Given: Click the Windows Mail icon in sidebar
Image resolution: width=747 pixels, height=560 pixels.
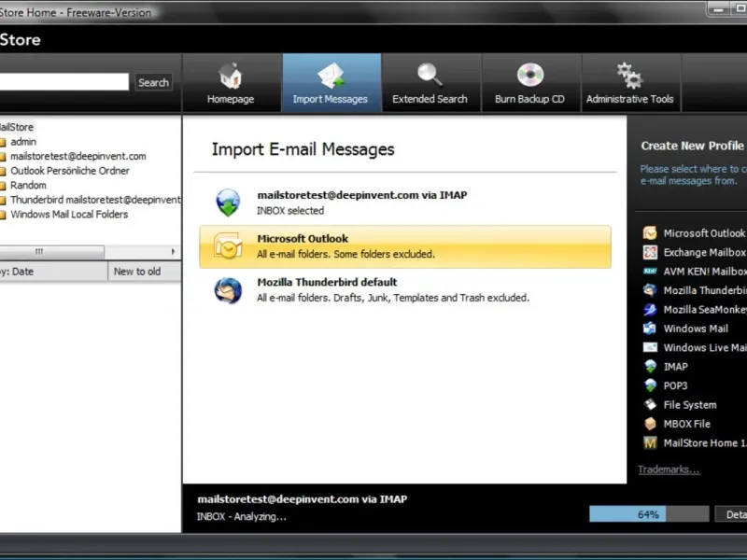Looking at the screenshot, I should point(650,329).
